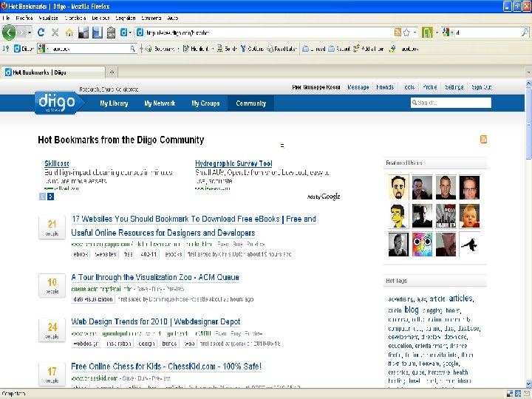
Task: Open the Highlight button dropdown arrow
Action: (213, 49)
